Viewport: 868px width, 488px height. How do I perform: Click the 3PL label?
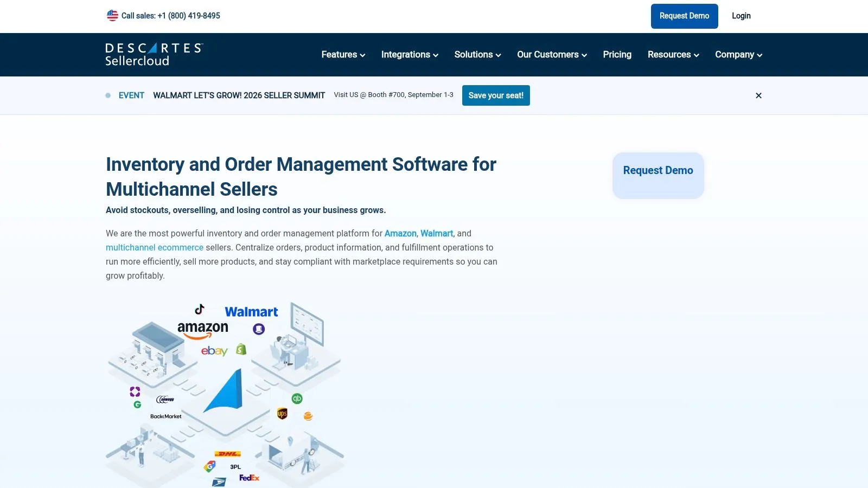[235, 467]
